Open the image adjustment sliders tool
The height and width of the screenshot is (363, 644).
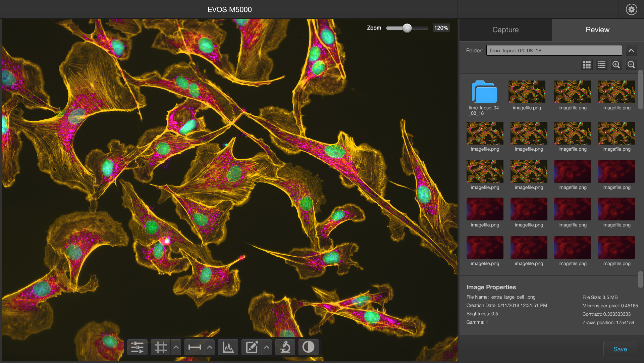[x=137, y=347]
